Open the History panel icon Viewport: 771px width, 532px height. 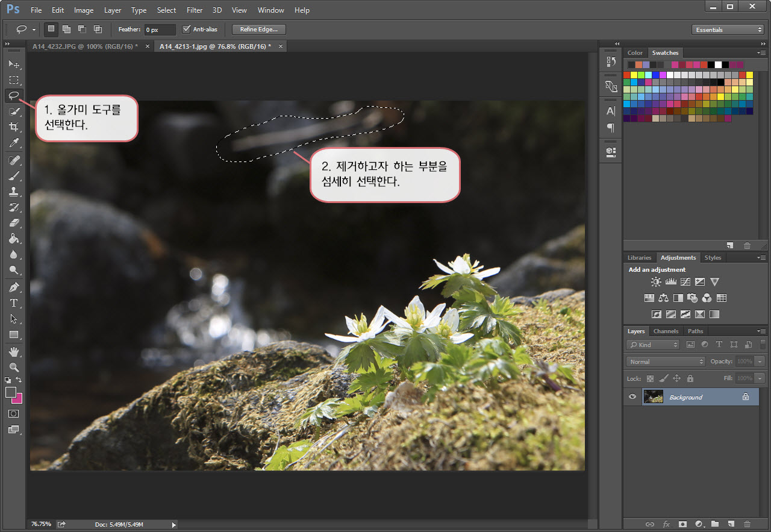[611, 61]
